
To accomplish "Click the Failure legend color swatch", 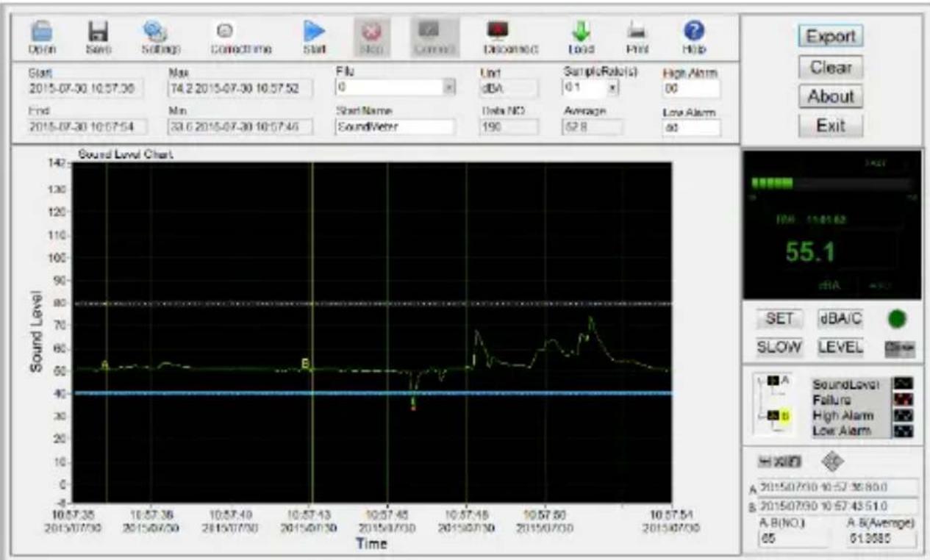I will pyautogui.click(x=902, y=400).
